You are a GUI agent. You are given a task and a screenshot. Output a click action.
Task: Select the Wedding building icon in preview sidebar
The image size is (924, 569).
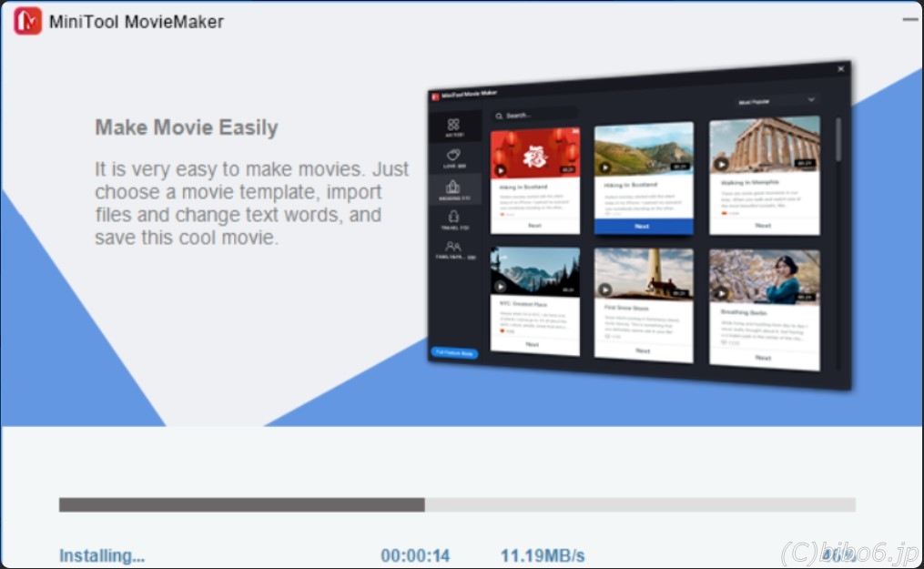(x=453, y=189)
